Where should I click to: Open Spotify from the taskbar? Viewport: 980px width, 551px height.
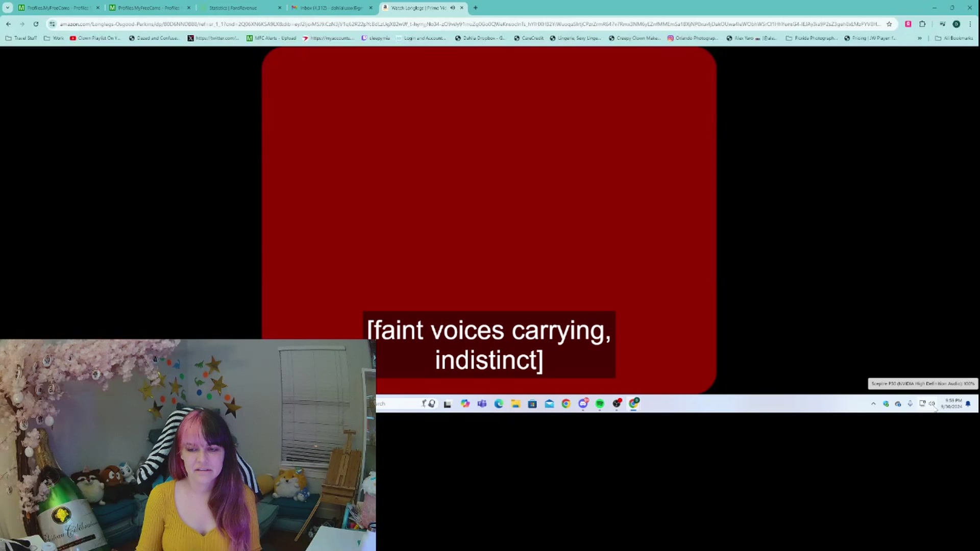point(600,404)
